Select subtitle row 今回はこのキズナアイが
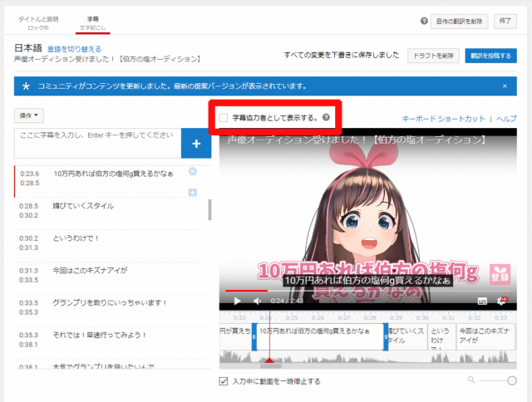 [x=110, y=278]
